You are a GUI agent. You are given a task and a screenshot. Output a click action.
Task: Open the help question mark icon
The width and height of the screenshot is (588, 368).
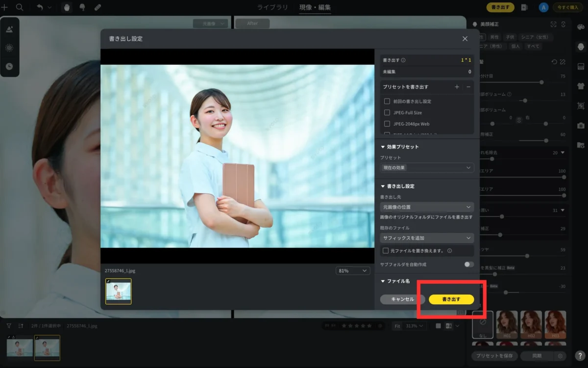(x=580, y=356)
